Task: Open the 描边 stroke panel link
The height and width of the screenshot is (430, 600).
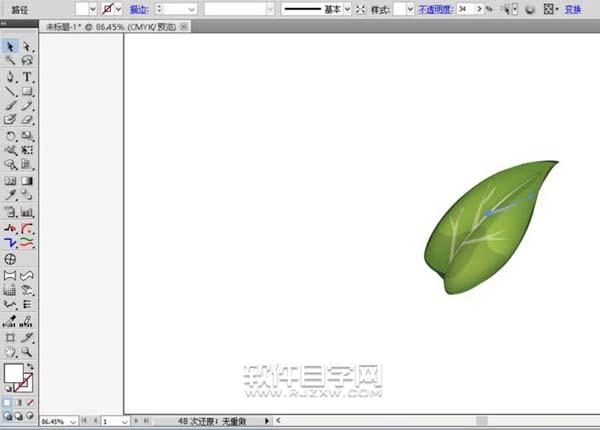Action: 139,9
